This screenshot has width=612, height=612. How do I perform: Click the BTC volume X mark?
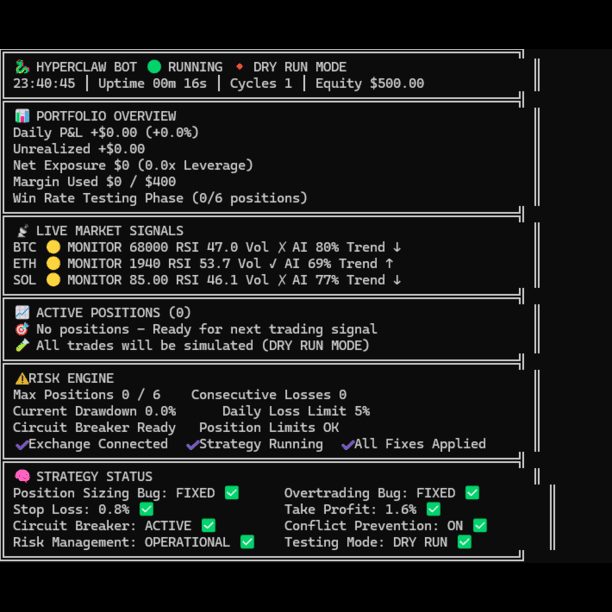click(282, 247)
